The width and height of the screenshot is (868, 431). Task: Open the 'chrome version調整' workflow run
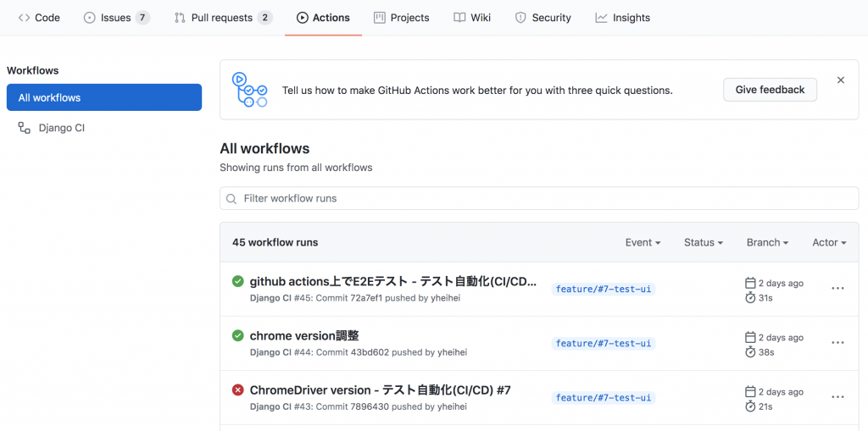304,336
